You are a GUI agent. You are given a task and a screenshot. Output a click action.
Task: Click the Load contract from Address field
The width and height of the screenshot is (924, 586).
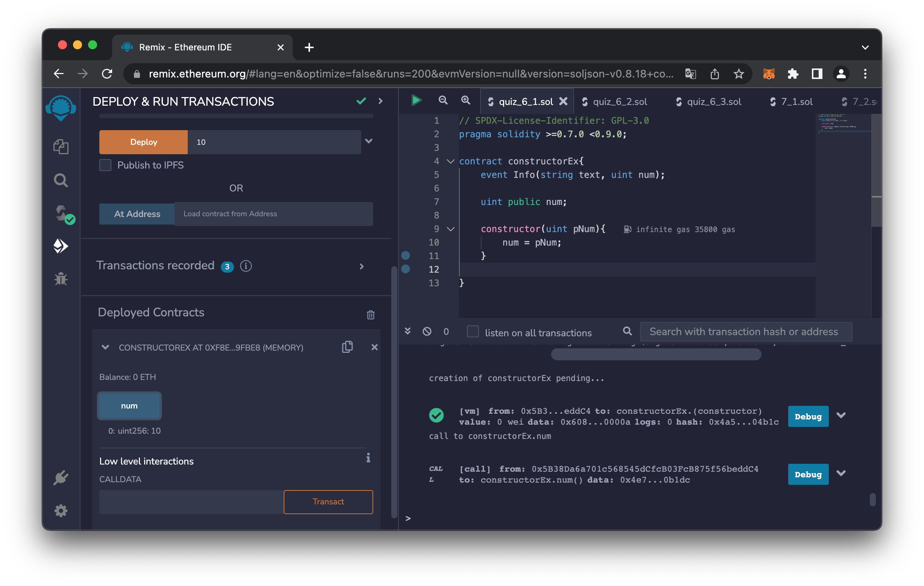pos(273,214)
